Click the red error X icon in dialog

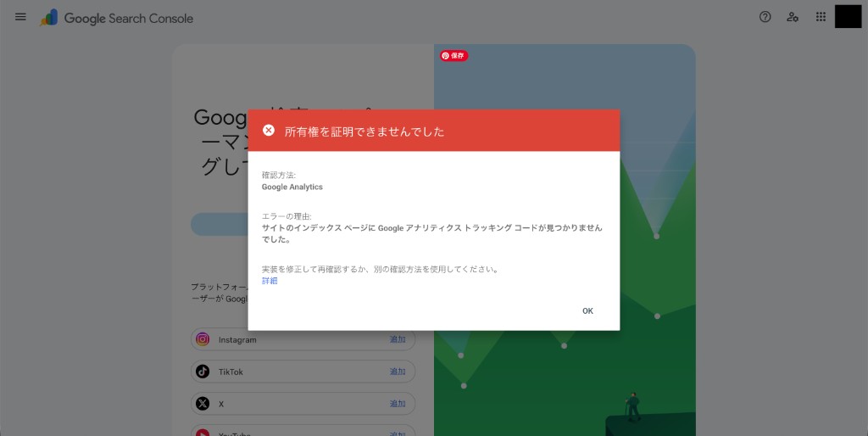(269, 130)
